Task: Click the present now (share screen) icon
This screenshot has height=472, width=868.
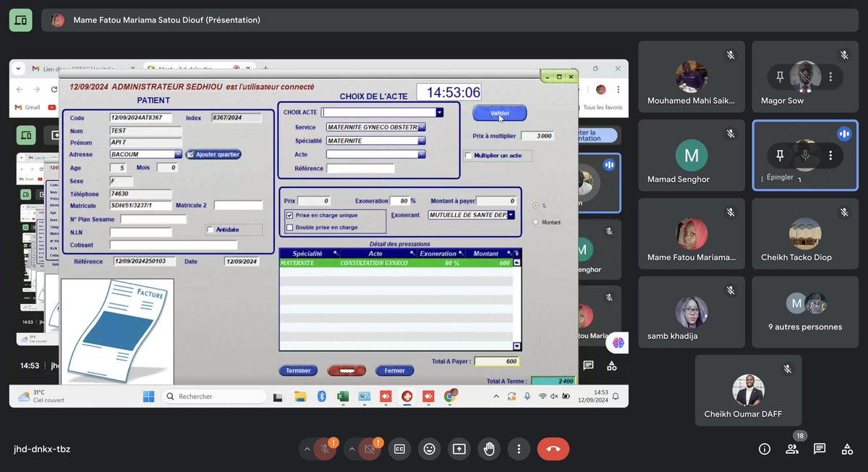Action: (459, 449)
